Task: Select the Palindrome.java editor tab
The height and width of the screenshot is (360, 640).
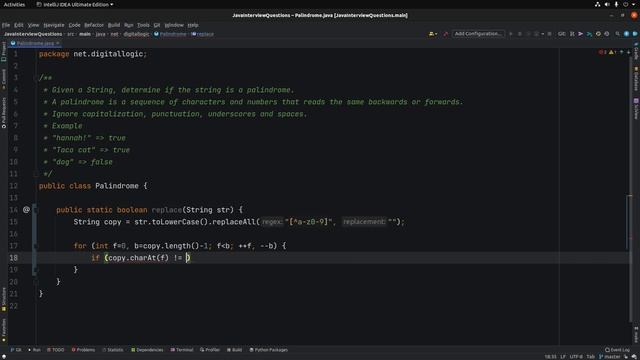Action: pyautogui.click(x=35, y=43)
